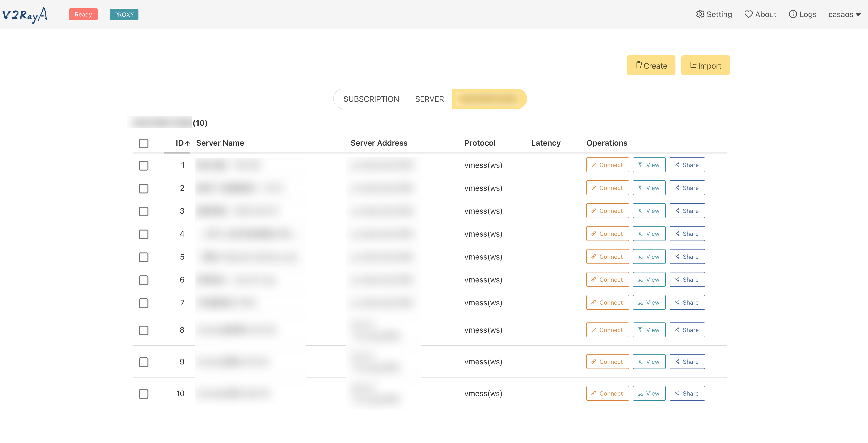Click the red Ready status tag
Image resolution: width=868 pixels, height=443 pixels.
click(x=83, y=15)
